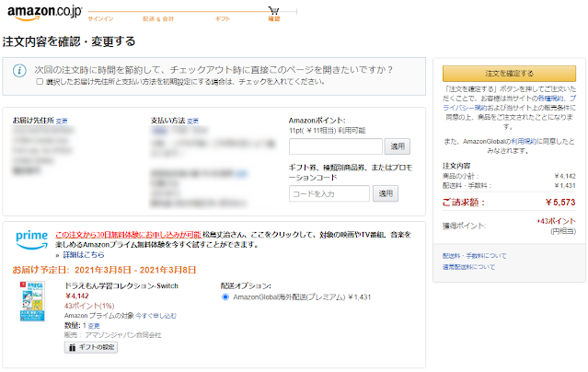
Task: Click 今すぐ申し込む Prime link
Action: 156,316
